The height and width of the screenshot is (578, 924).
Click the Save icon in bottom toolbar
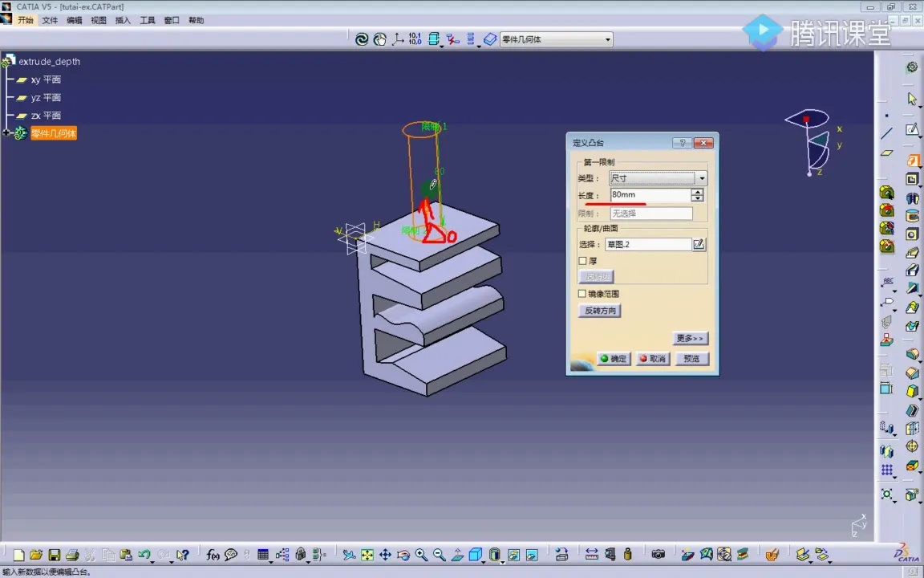point(54,555)
